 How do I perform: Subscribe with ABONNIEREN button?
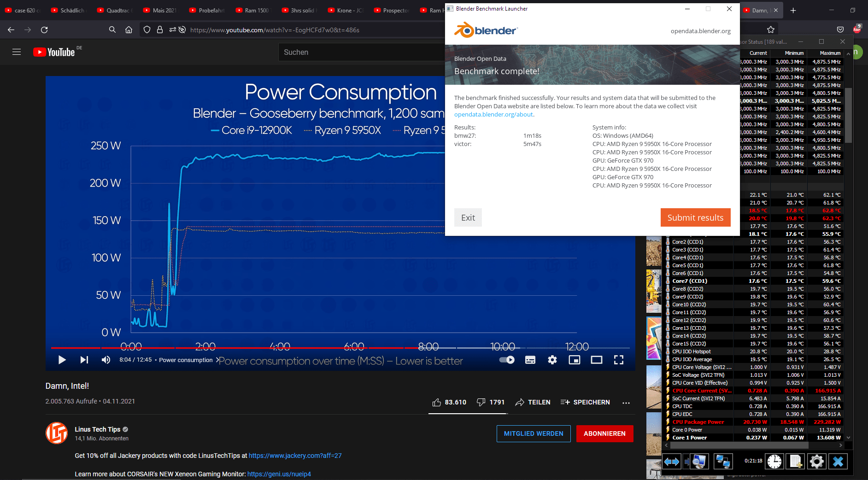(604, 433)
